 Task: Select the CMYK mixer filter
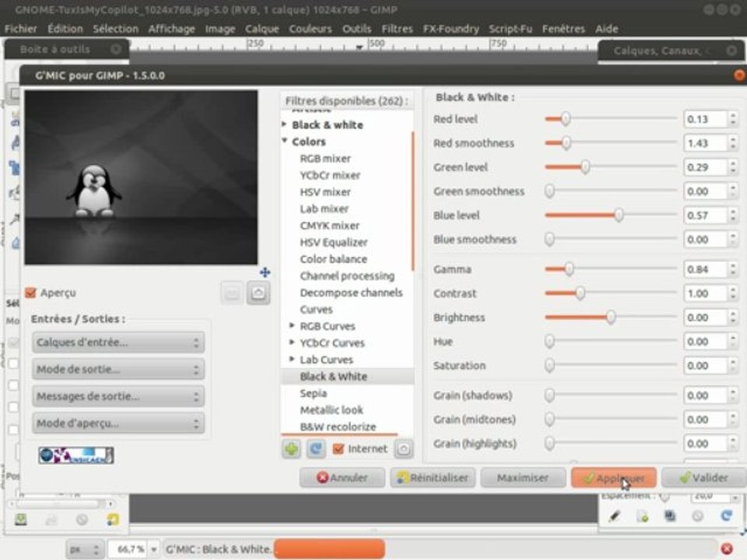pyautogui.click(x=330, y=226)
